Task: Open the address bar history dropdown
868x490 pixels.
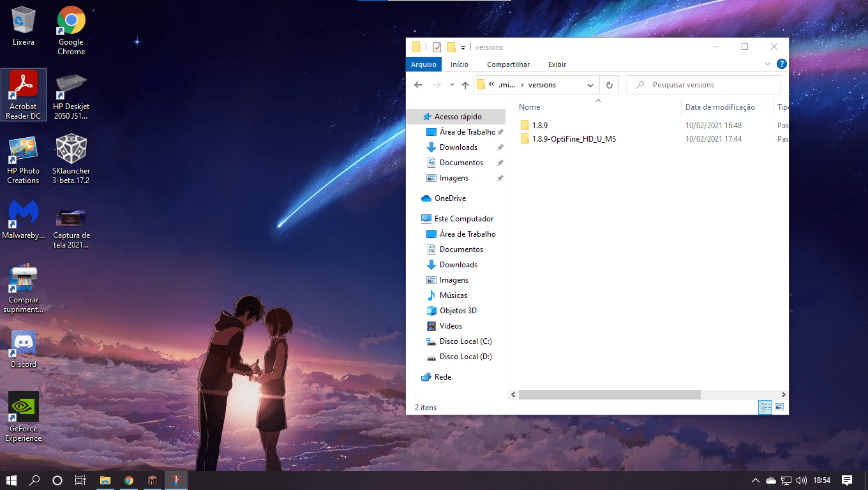Action: (x=591, y=85)
